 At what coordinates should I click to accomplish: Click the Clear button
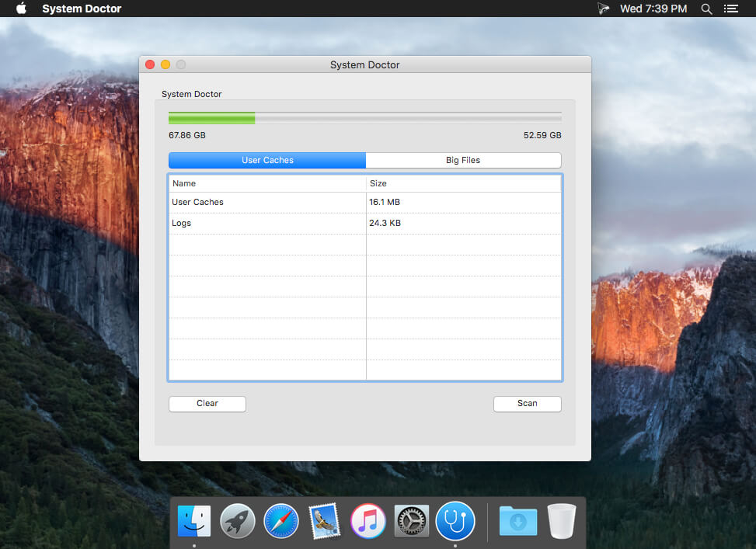click(207, 404)
